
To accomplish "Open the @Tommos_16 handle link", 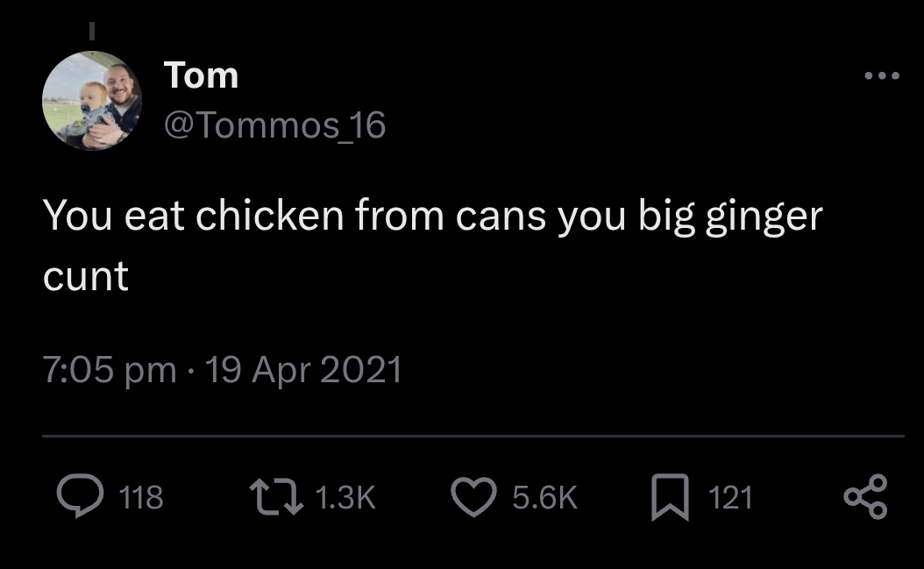I will (274, 126).
